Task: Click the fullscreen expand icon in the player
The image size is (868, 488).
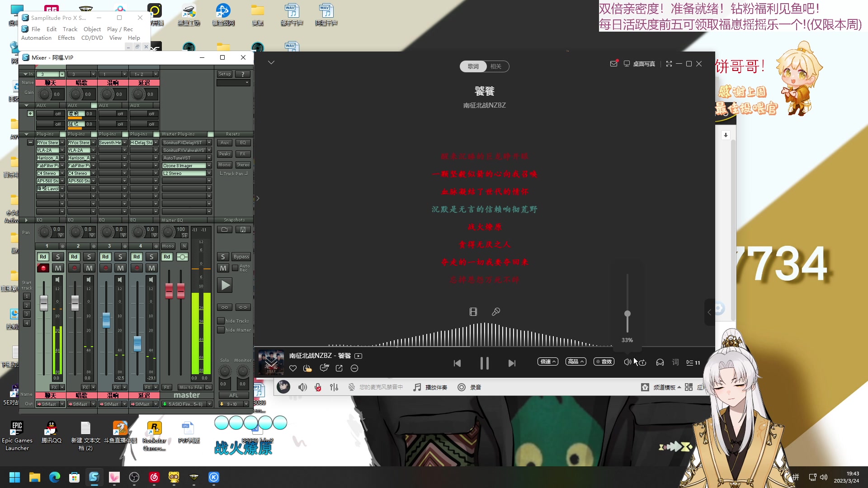Action: (x=669, y=64)
